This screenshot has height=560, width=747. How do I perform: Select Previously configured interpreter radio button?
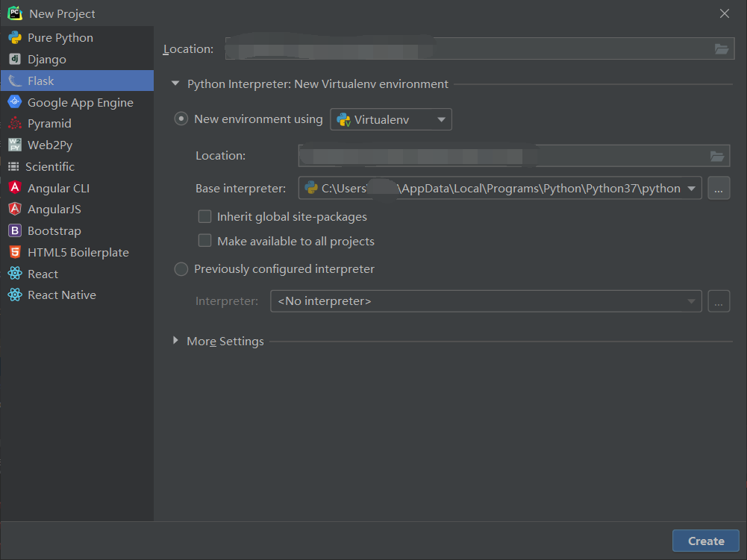coord(181,269)
